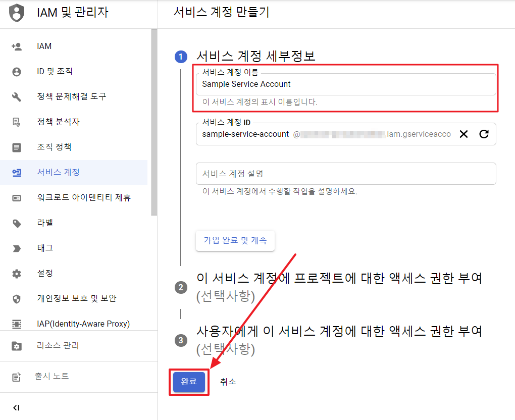Image resolution: width=515 pixels, height=420 pixels.
Task: Click the sidebar vertical scrollbar
Action: [154, 121]
